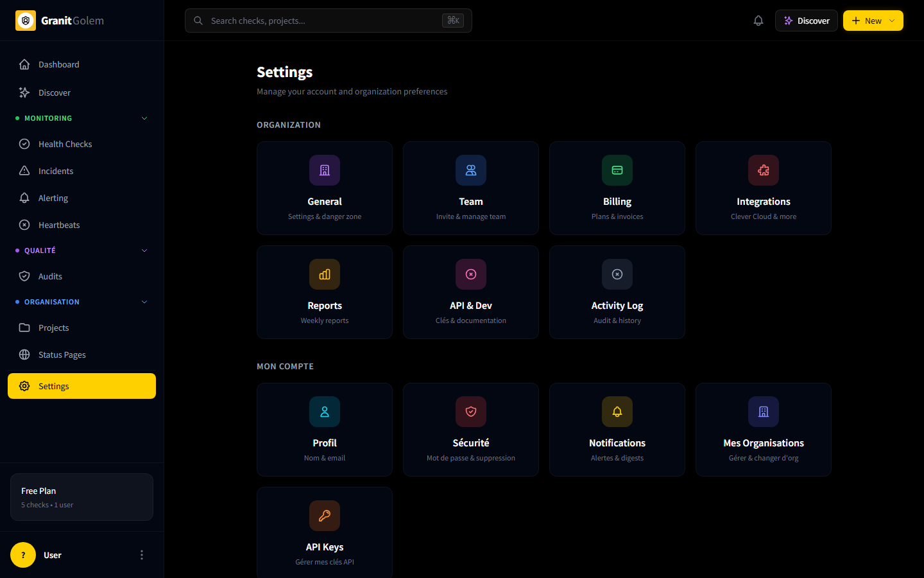Click 'Gérer & changer d'org' text

[764, 458]
